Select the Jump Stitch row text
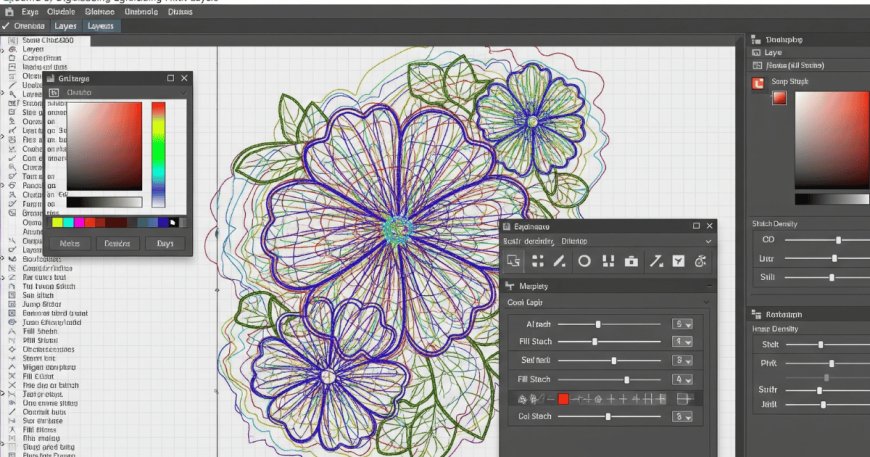The height and width of the screenshot is (457, 870). (x=42, y=304)
